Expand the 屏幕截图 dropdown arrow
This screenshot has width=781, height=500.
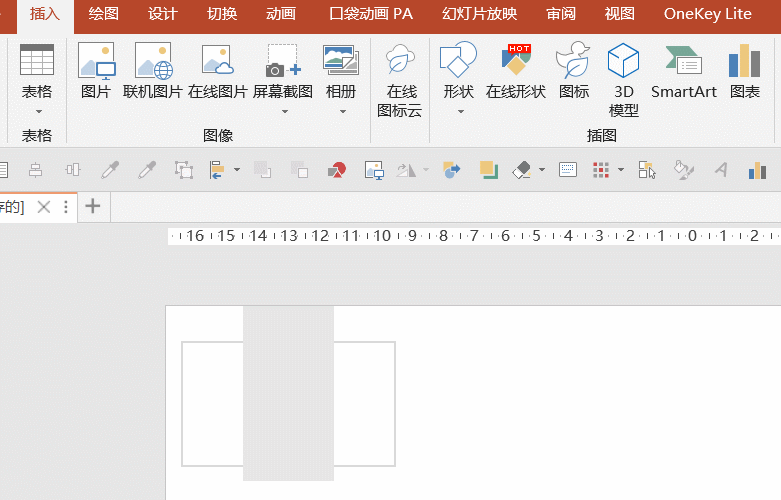click(285, 112)
